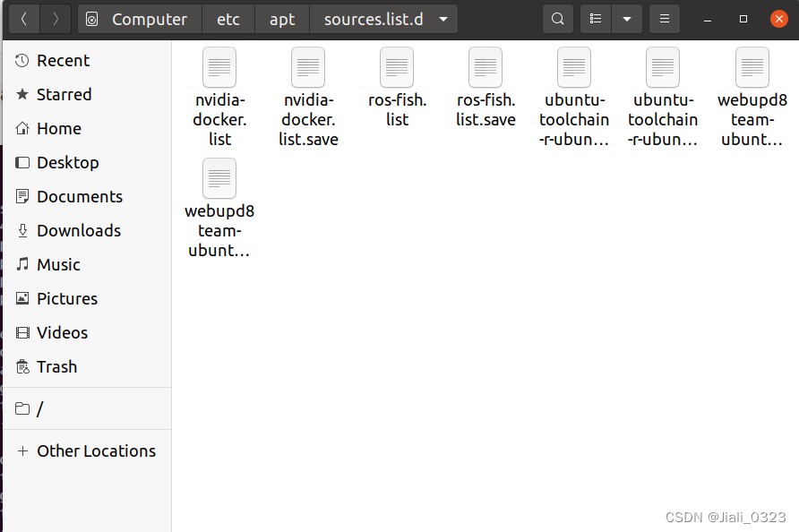Open the hamburger menu
This screenshot has width=799, height=532.
tap(664, 18)
